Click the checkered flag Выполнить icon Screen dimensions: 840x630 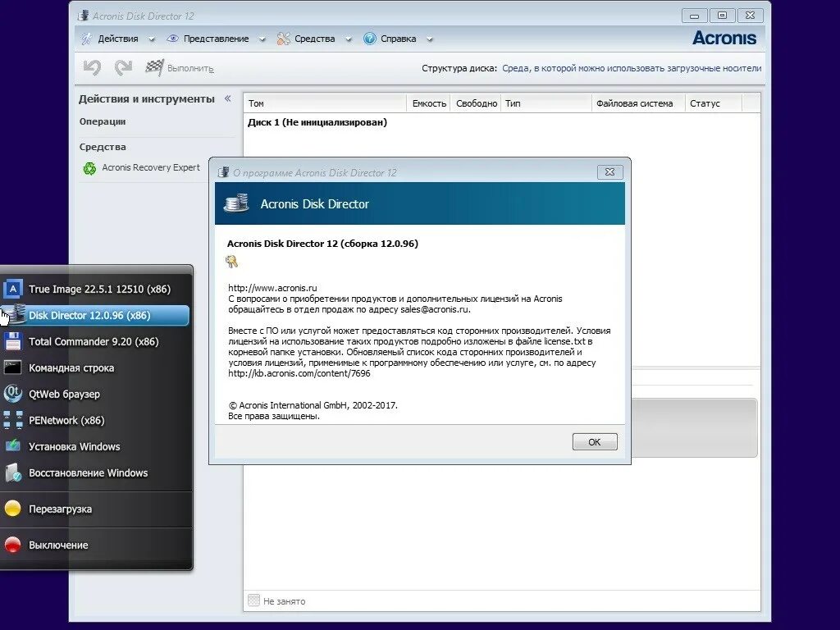pyautogui.click(x=154, y=67)
